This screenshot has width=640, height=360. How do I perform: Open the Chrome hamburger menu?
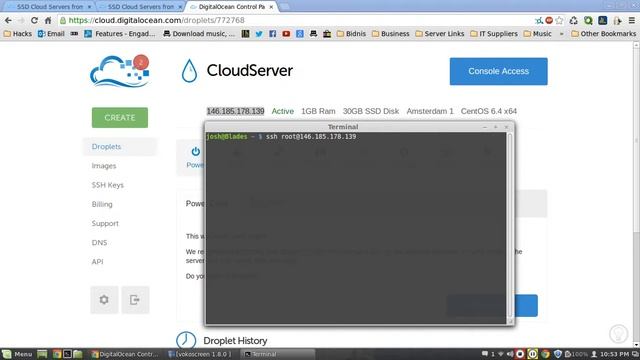[631, 20]
